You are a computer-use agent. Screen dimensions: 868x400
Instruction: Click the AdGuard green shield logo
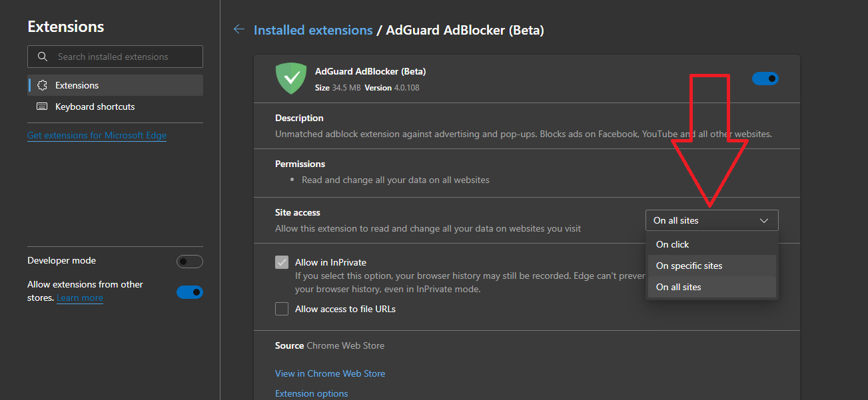point(291,79)
